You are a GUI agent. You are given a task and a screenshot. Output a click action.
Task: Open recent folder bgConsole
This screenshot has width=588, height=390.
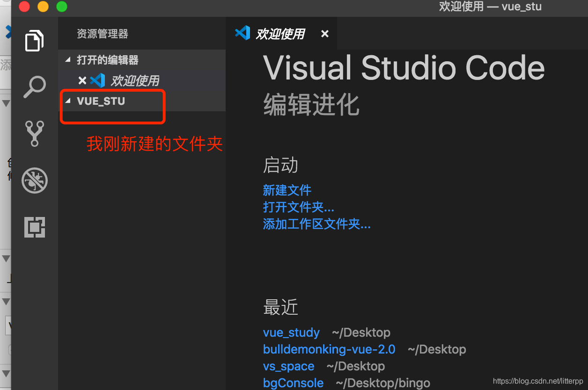(294, 383)
